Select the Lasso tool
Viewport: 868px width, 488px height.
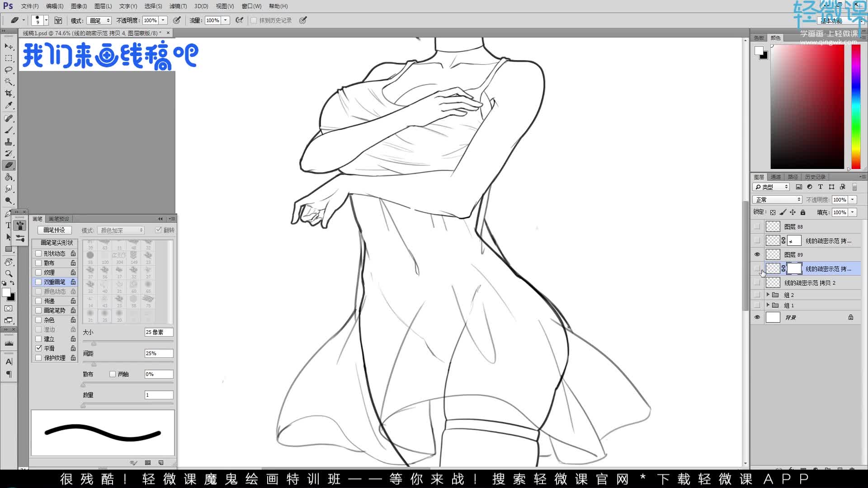coord(9,70)
